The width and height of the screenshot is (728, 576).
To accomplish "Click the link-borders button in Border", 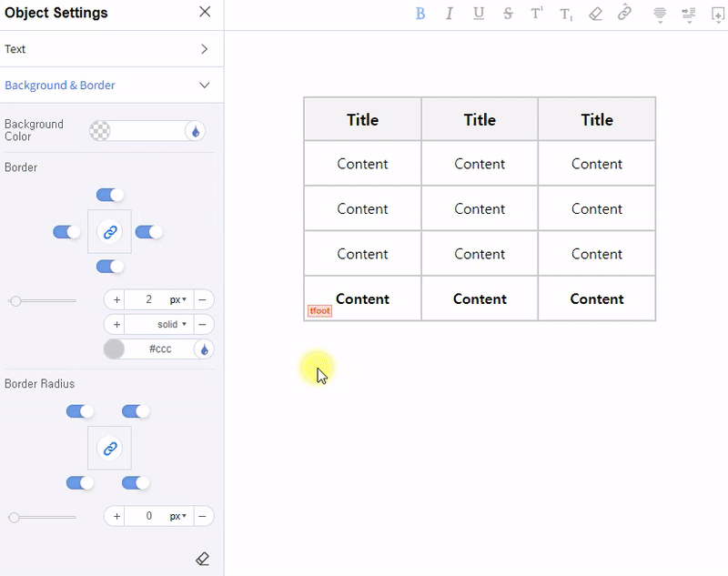I will [110, 232].
